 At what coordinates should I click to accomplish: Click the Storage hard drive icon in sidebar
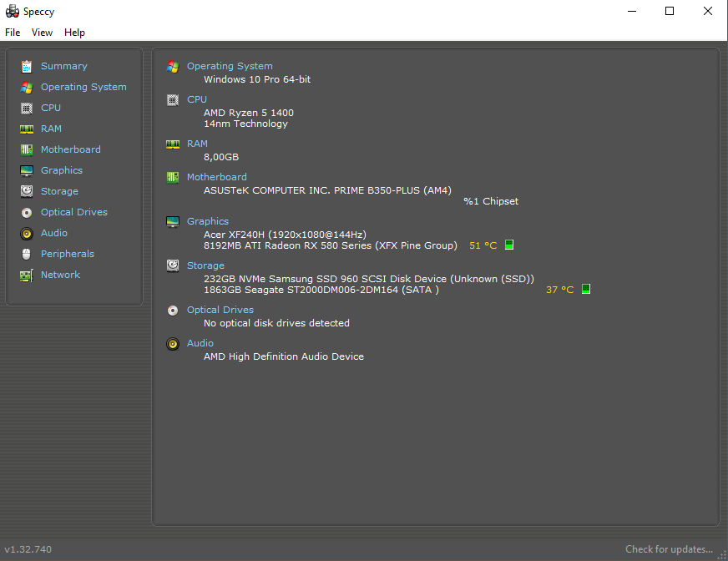tap(27, 191)
